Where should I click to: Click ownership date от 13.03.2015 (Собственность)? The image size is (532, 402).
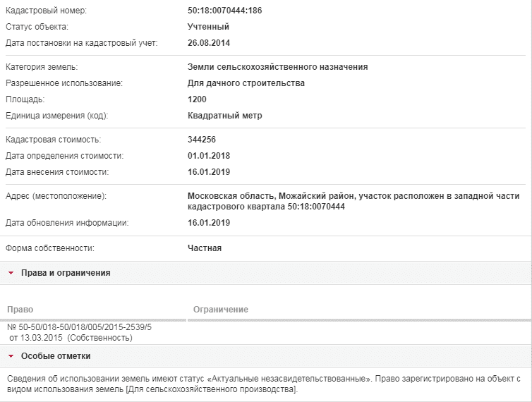point(71,338)
